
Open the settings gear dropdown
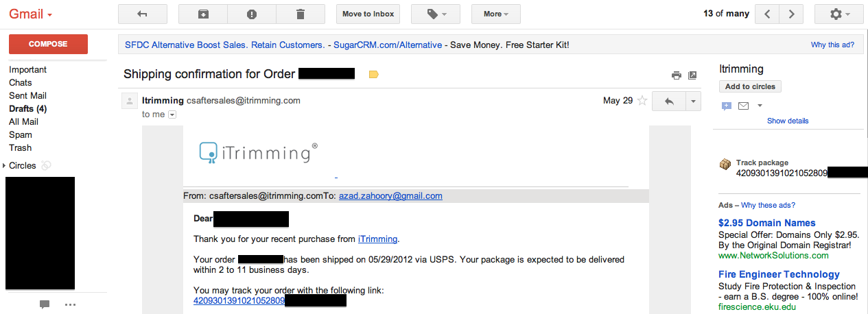click(x=838, y=14)
